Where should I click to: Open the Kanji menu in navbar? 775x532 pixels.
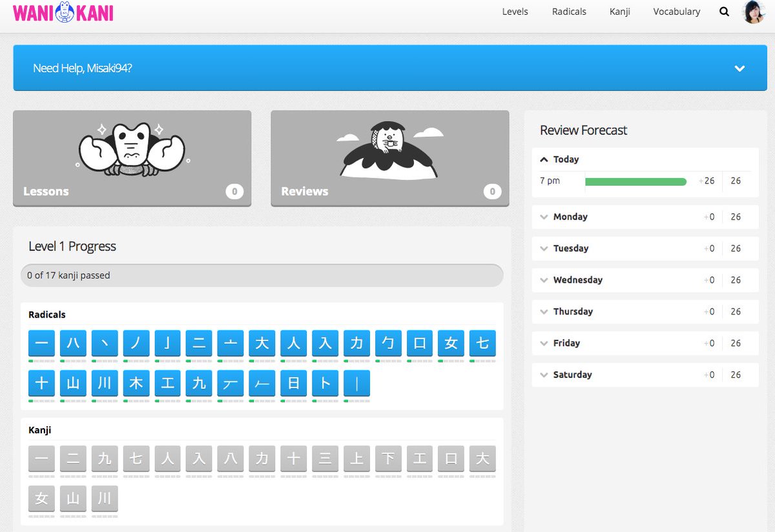click(x=619, y=12)
